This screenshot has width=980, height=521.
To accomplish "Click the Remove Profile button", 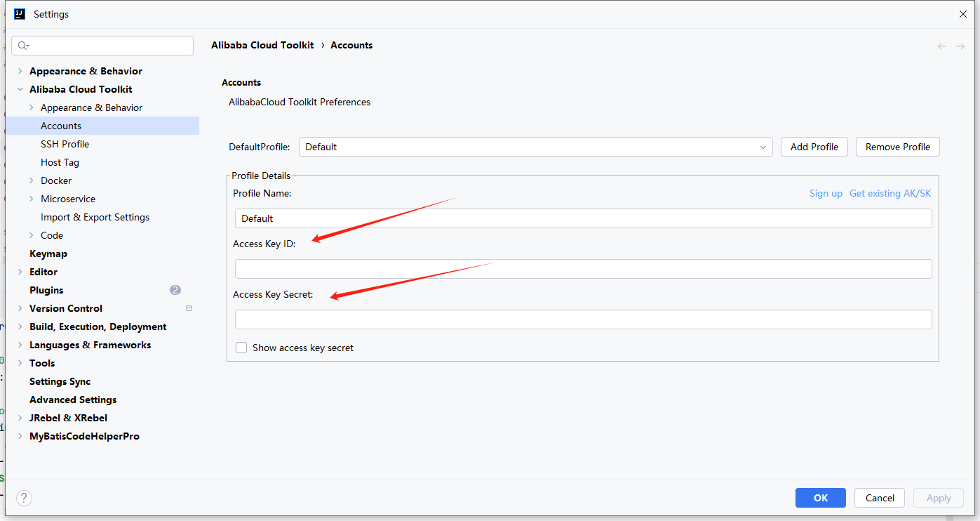I will coord(898,147).
